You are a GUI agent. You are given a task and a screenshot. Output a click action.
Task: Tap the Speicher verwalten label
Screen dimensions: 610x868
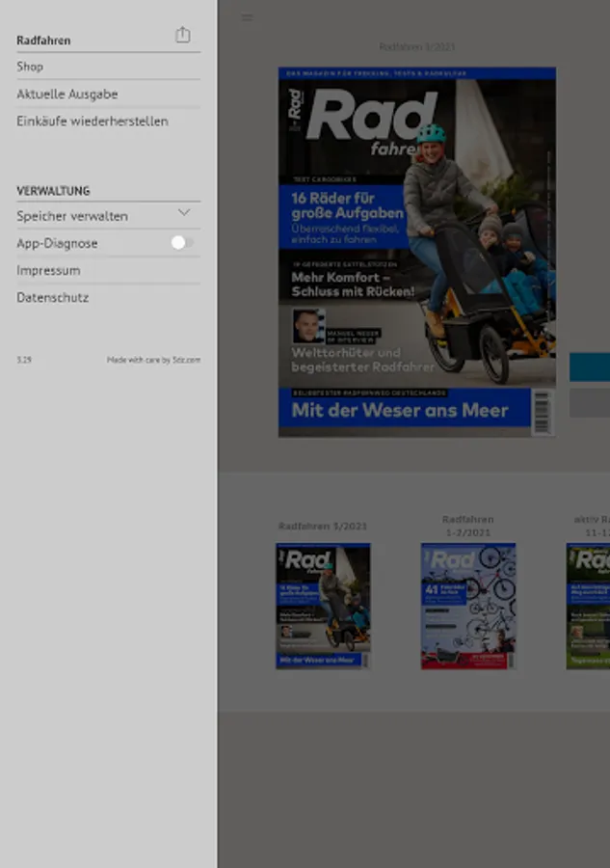[72, 216]
